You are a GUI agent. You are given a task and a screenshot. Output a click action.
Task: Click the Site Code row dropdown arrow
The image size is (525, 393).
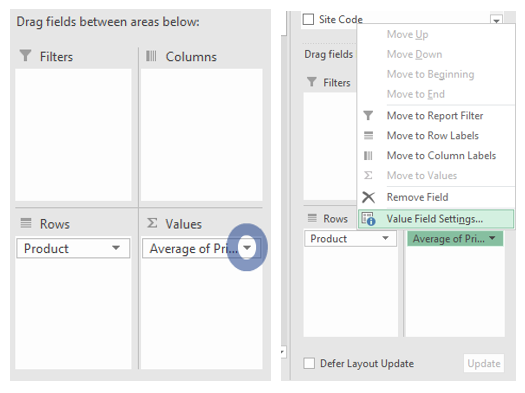[496, 20]
